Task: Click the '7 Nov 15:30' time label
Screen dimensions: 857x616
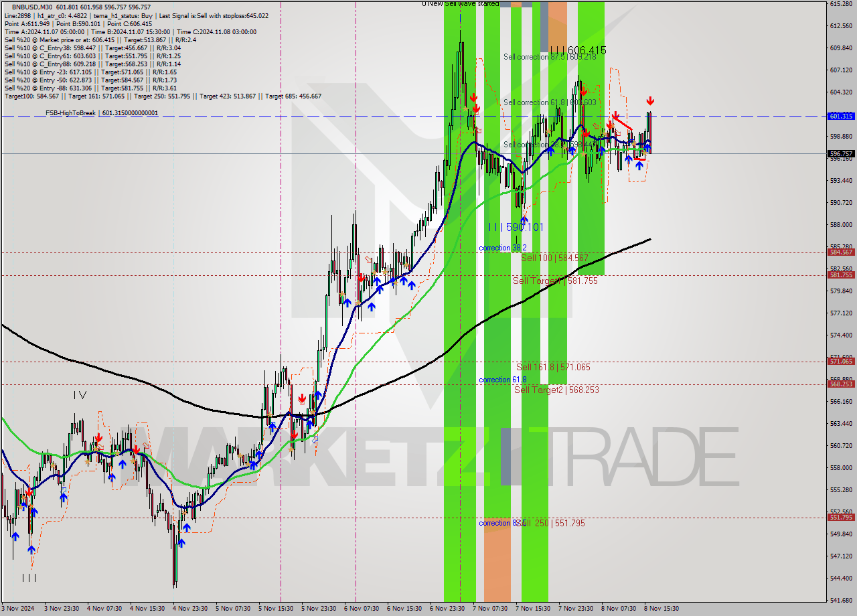Action: tap(534, 609)
